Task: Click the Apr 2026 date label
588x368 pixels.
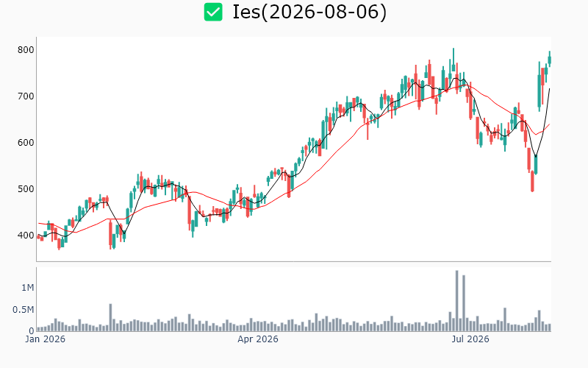Action: tap(258, 339)
